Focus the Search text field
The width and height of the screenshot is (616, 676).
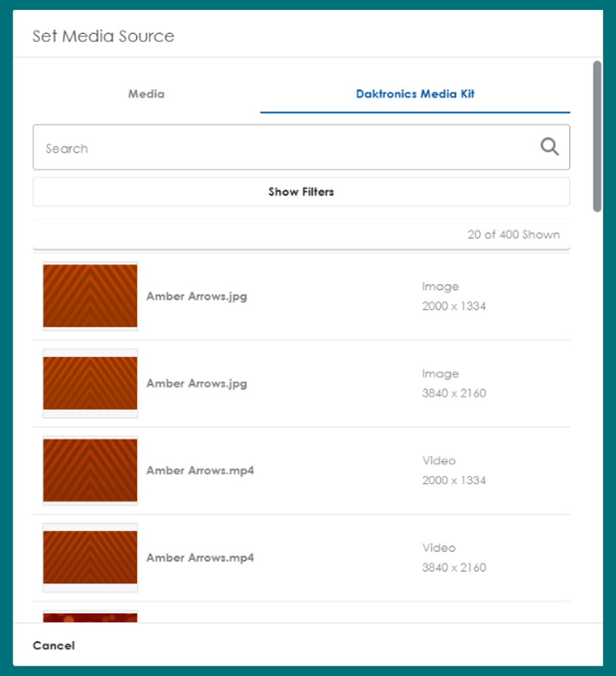pos(285,148)
